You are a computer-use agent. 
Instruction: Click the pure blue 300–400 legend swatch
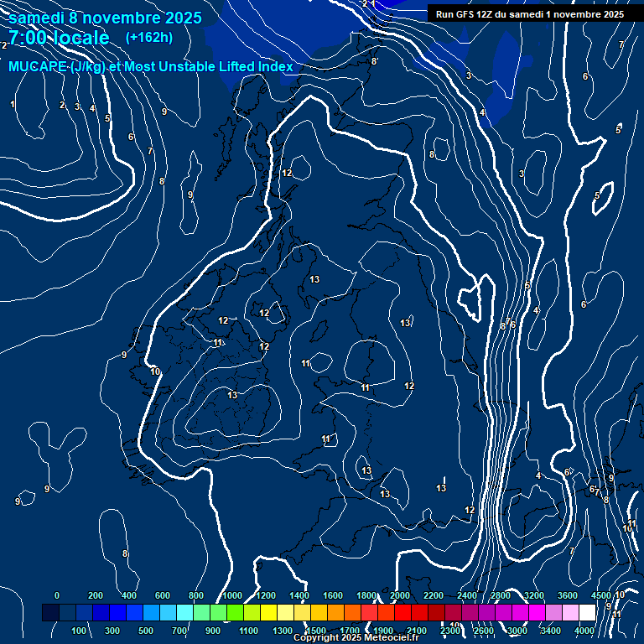tap(118, 612)
